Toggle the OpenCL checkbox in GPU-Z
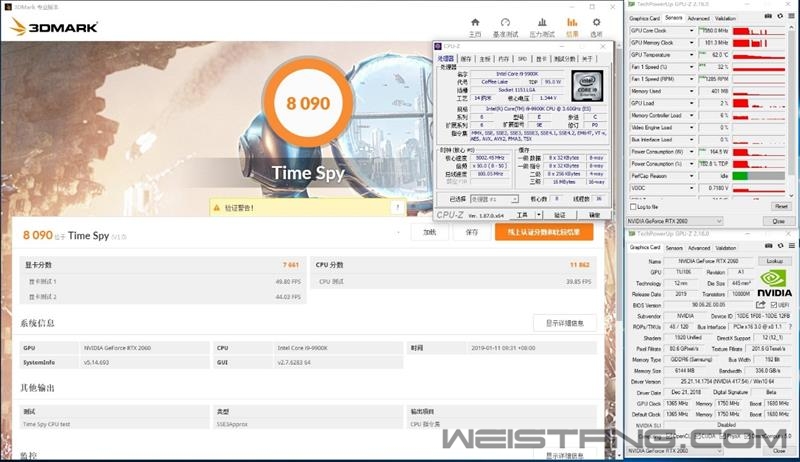 point(668,437)
